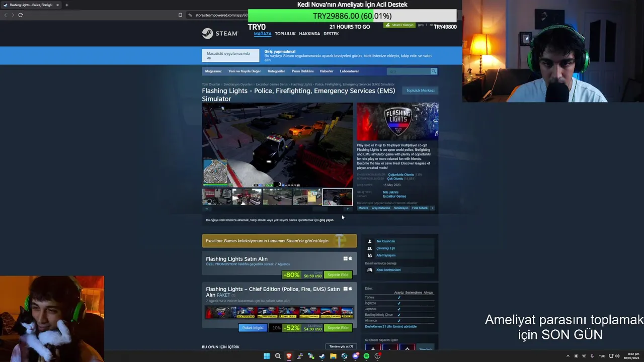Screen dimensions: 644x362
Task: Open a new browser tab
Action: pos(66,5)
